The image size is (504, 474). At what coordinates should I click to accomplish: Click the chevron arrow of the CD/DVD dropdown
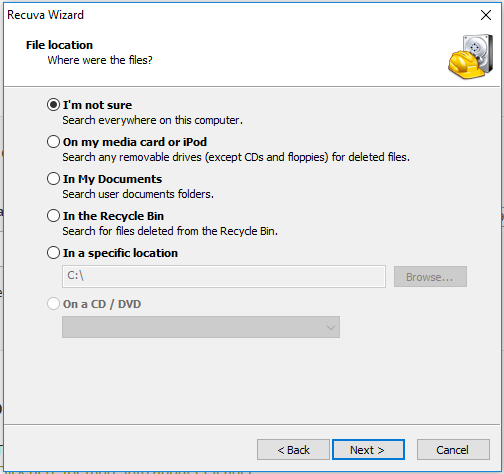[331, 328]
